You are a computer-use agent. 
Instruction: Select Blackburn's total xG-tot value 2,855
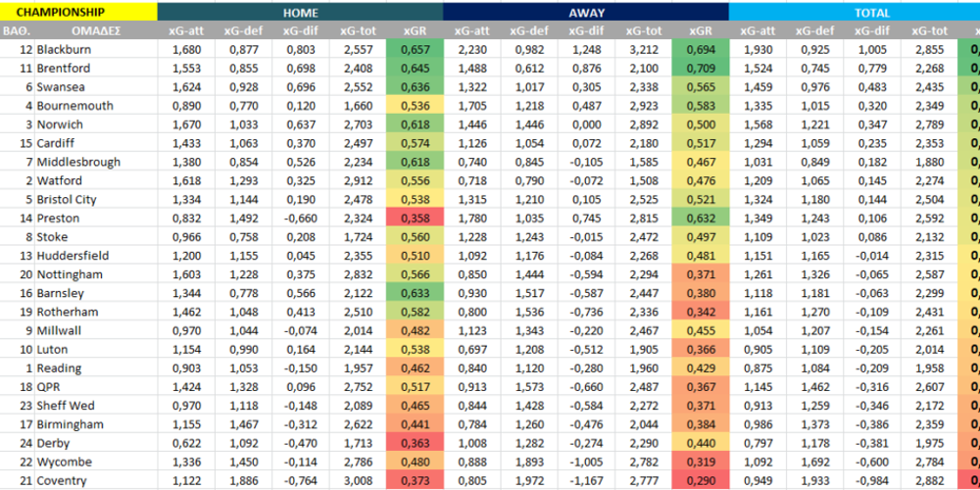929,50
